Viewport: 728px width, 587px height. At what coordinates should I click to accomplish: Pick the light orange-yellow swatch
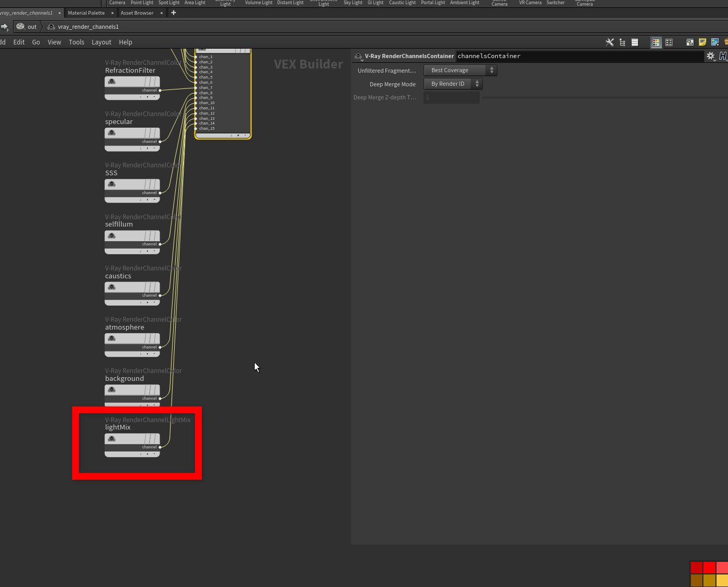click(x=722, y=580)
